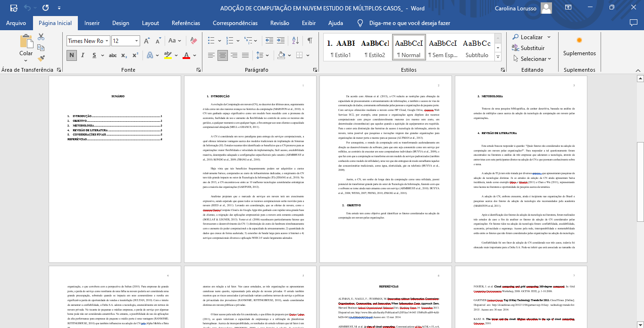Click the Substituir (replace) button
The image size is (644, 328).
pos(528,48)
